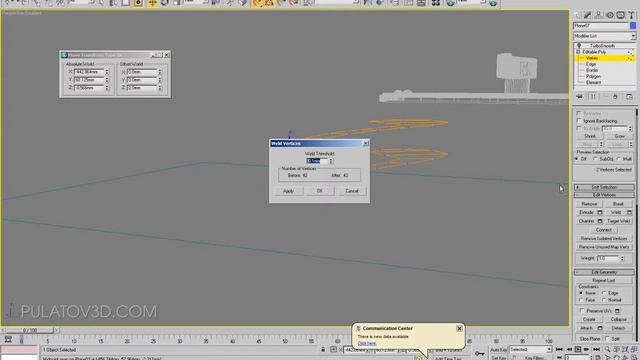
Task: Click OK in Weld Vertices dialog
Action: [x=320, y=191]
